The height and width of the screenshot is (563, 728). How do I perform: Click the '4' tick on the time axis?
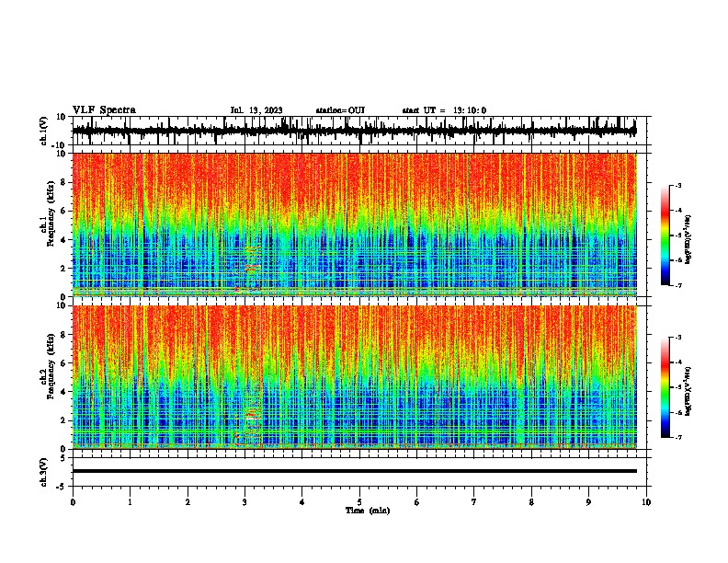tap(302, 502)
